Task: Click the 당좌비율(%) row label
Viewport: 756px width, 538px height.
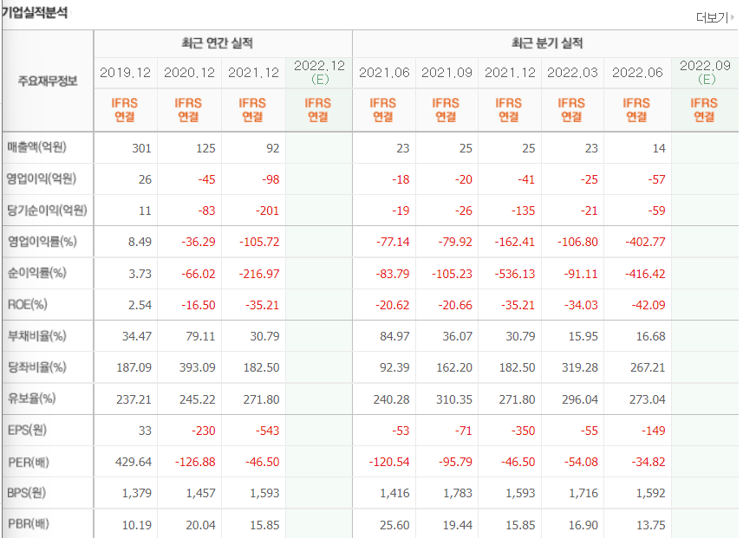Action: click(x=37, y=367)
